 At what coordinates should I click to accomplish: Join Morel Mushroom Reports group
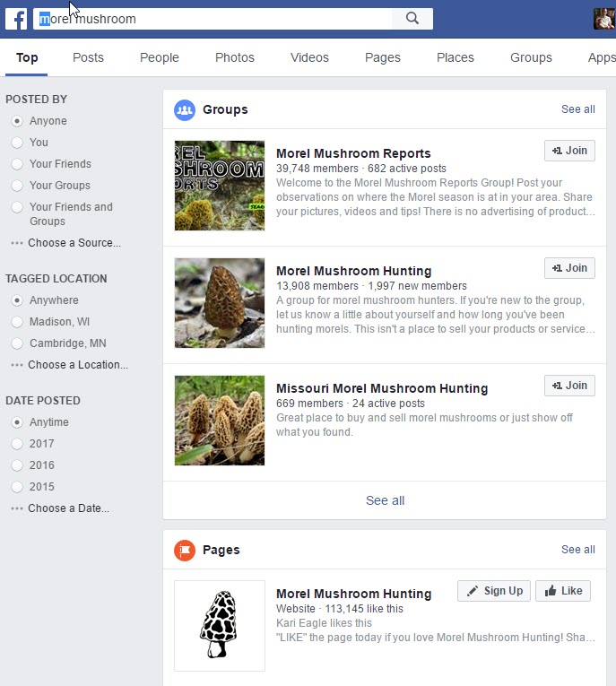click(569, 151)
